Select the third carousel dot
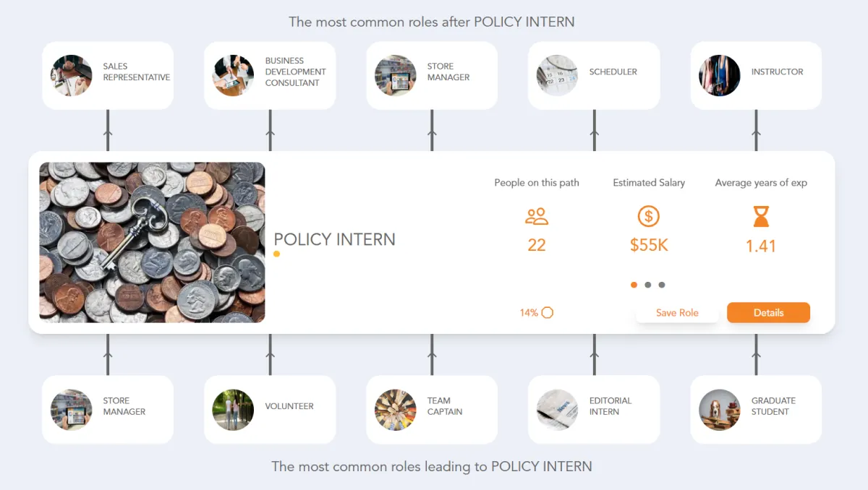Screen dimensions: 868x490 click(x=660, y=285)
